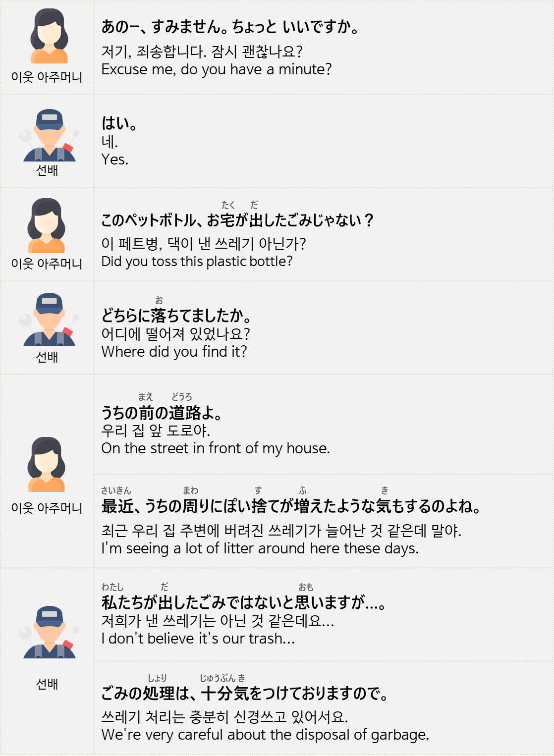
Task: Click mechanic avatar beside どちらに落ちてましたか
Action: (49, 319)
